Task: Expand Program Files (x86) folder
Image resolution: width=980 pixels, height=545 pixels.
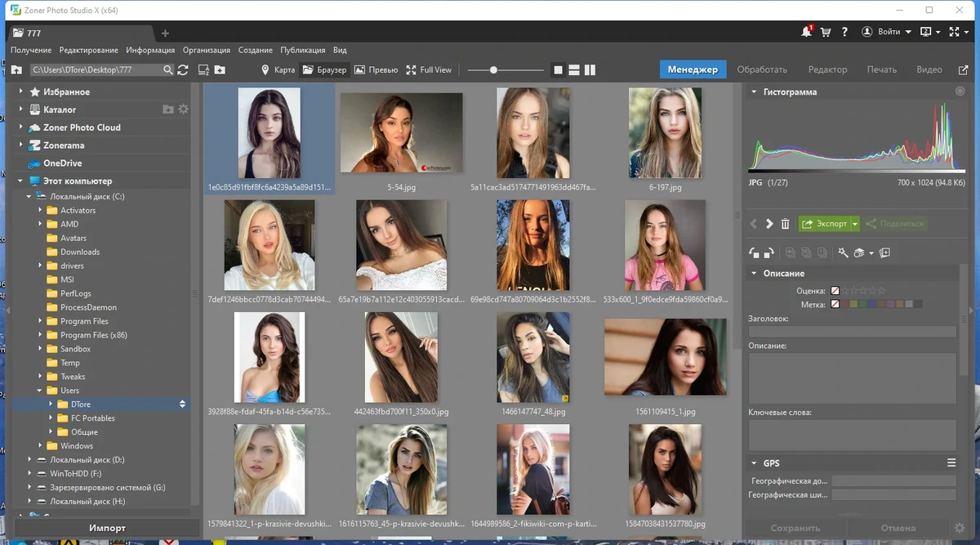Action: 40,335
